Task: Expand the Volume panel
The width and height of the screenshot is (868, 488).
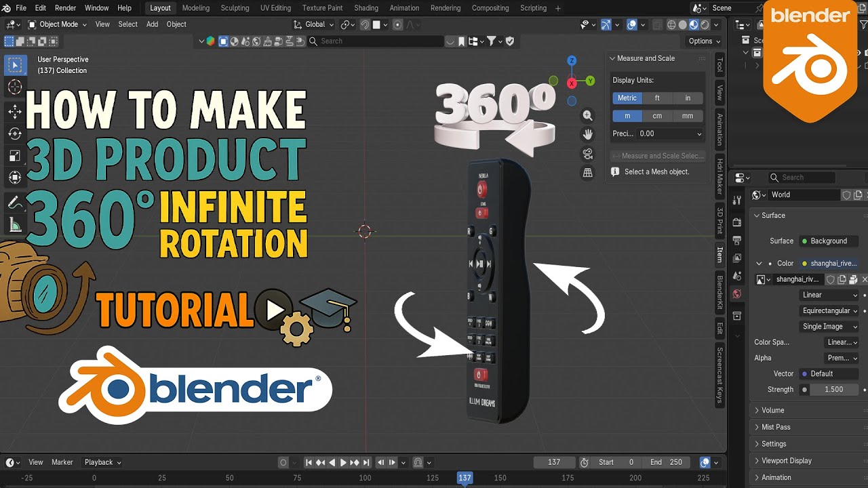Action: 772,410
